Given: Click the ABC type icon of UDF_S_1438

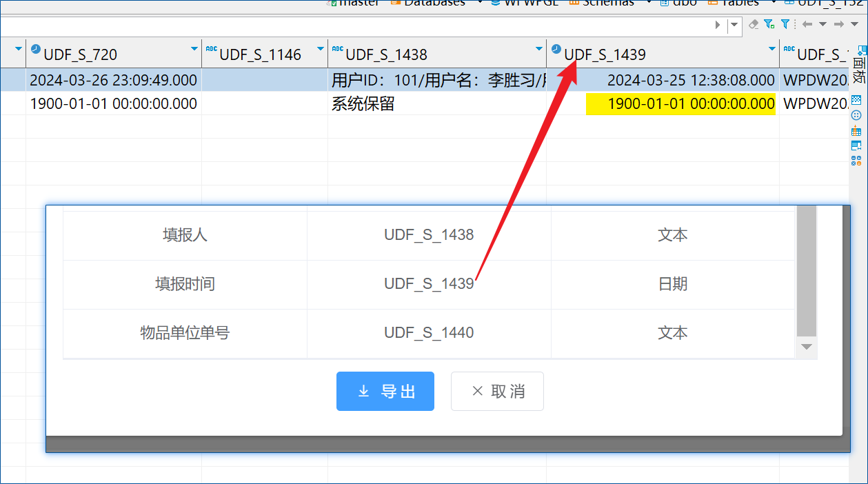Looking at the screenshot, I should tap(338, 48).
